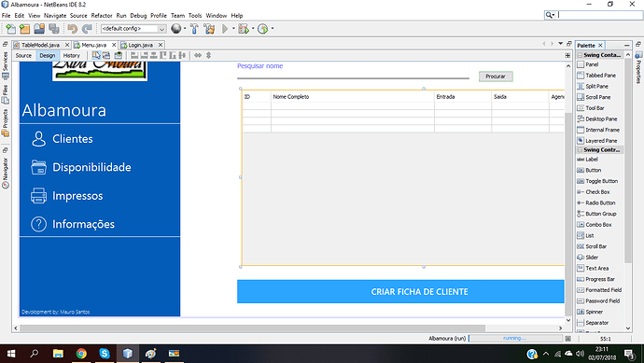Toggle the Source view button
Image resolution: width=644 pixels, height=363 pixels.
(x=23, y=55)
